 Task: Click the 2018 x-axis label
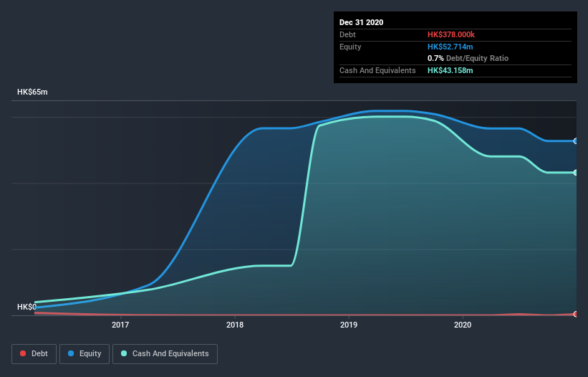[235, 325]
